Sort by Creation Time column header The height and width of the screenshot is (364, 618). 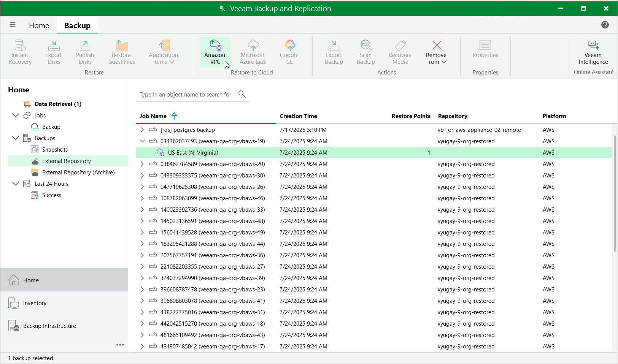298,116
